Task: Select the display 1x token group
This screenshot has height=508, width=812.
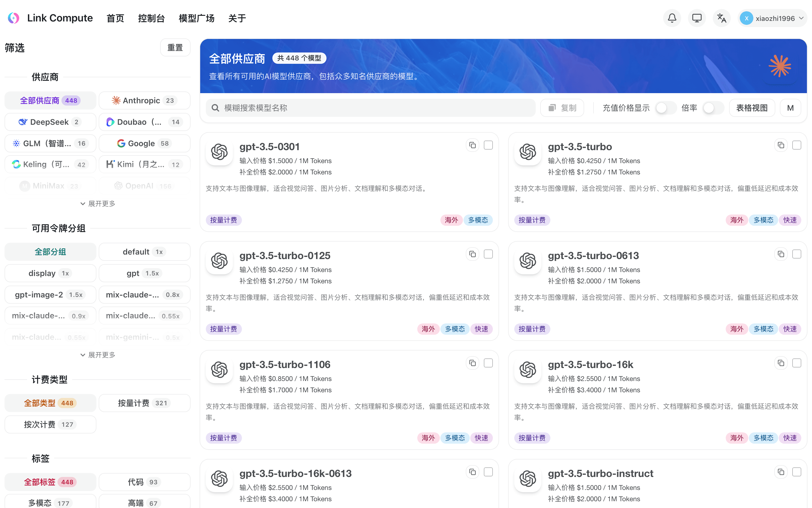Action: click(x=50, y=273)
